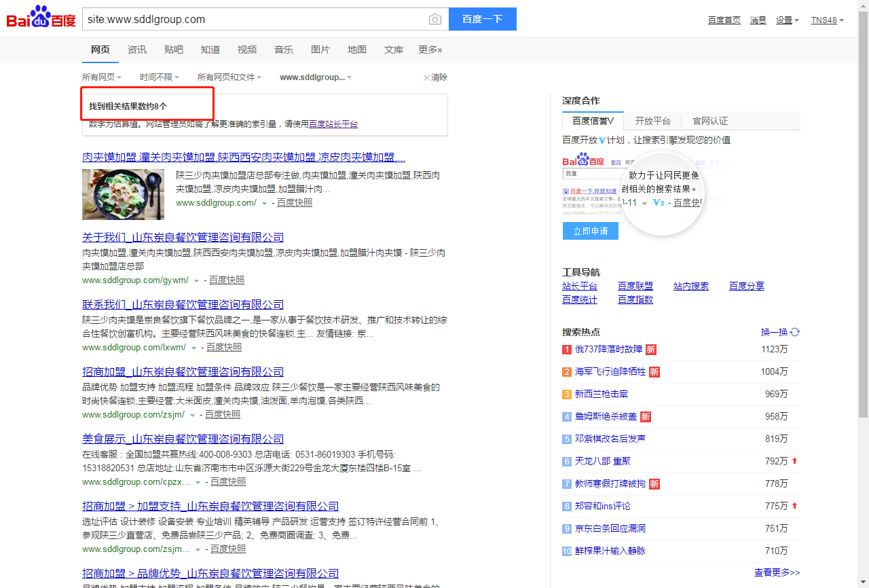Open the 招商加盟 > 品牌优势 result

210,573
